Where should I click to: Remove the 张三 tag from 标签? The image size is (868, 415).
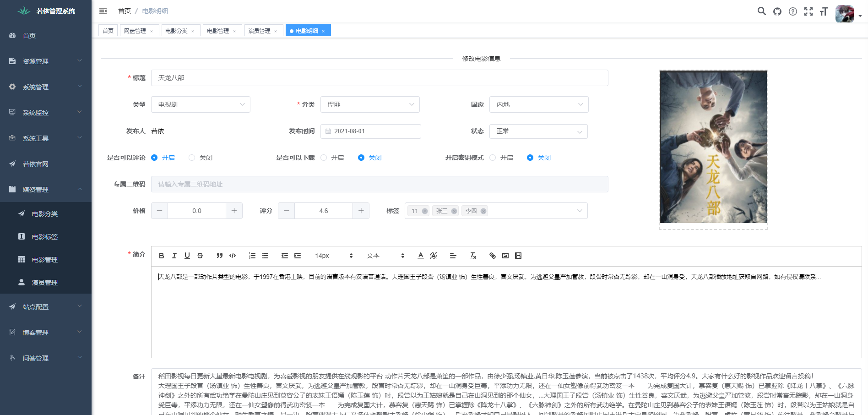454,211
